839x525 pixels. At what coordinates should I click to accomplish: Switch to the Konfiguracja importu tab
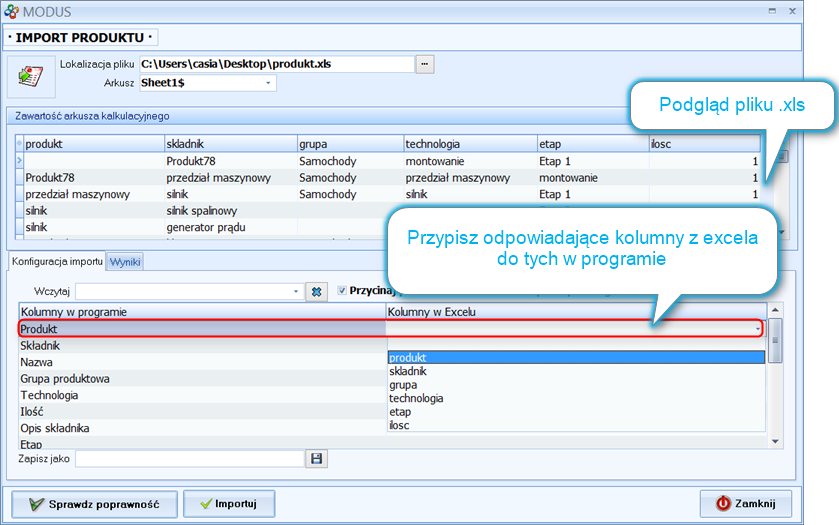[57, 261]
